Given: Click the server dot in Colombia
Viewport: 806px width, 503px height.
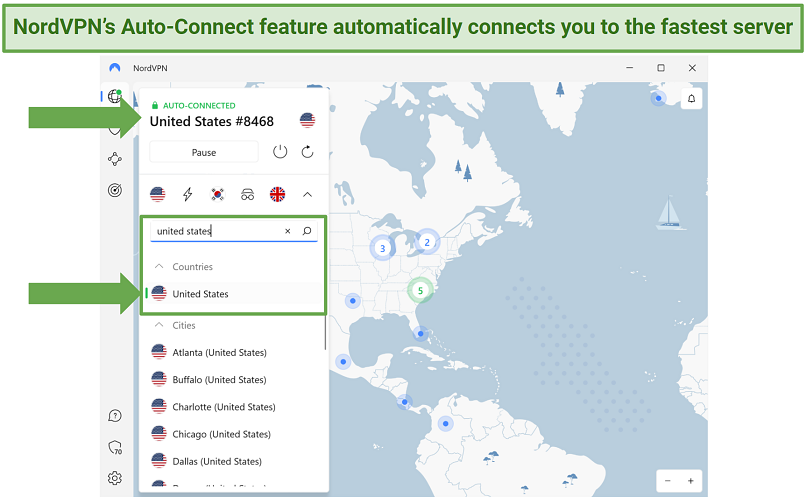Looking at the screenshot, I should [446, 424].
